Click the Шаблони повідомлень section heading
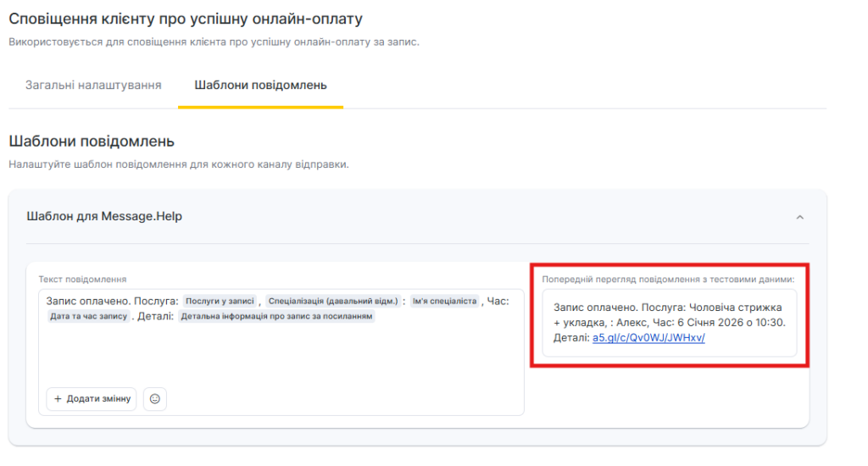This screenshot has height=466, width=868. [92, 141]
